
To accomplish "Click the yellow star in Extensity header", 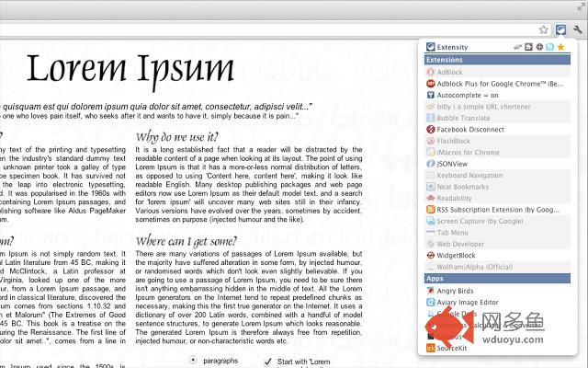I will (560, 47).
